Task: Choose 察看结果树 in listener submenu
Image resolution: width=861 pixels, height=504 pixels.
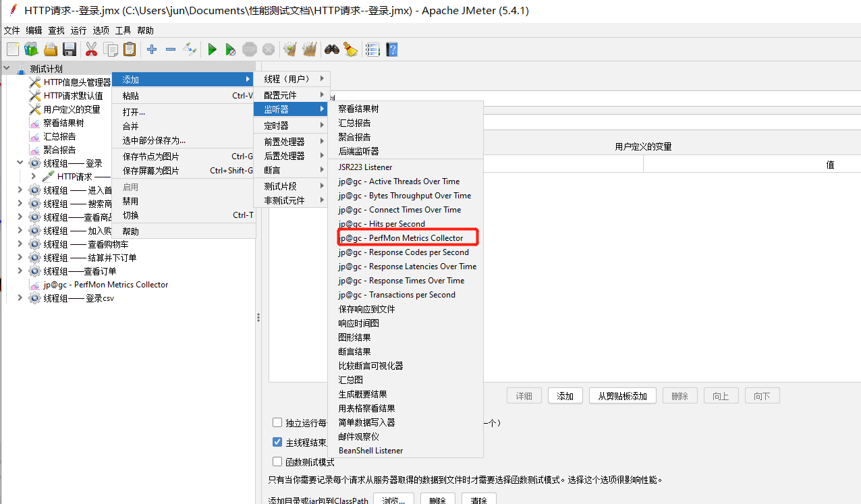Action: tap(406, 109)
